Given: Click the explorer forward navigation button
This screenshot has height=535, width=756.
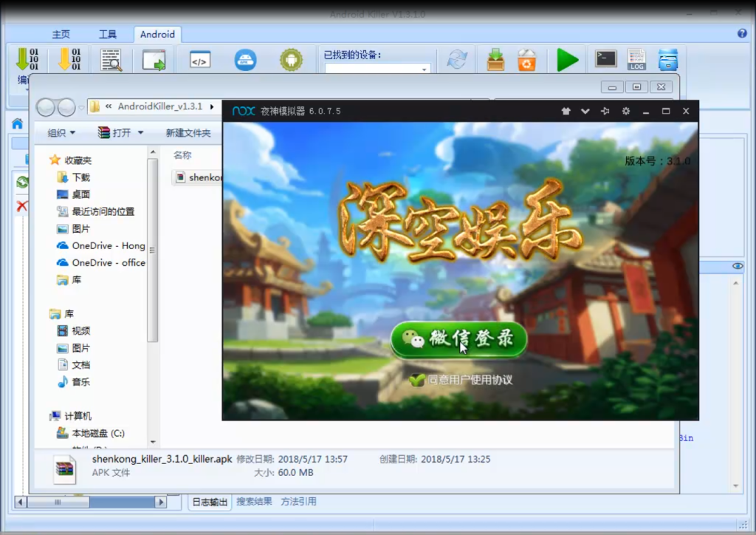Looking at the screenshot, I should click(x=66, y=107).
